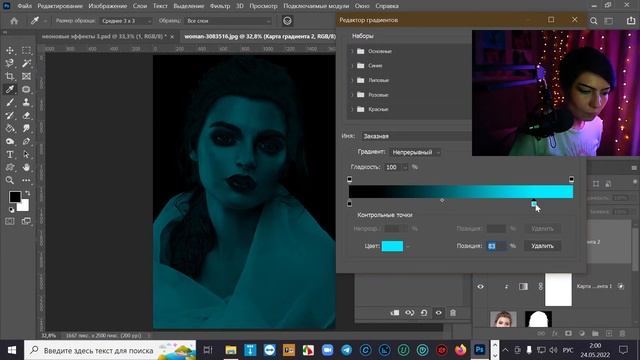Open the Градиент type dropdown (Непрерывный)
The width and height of the screenshot is (640, 360).
(415, 152)
